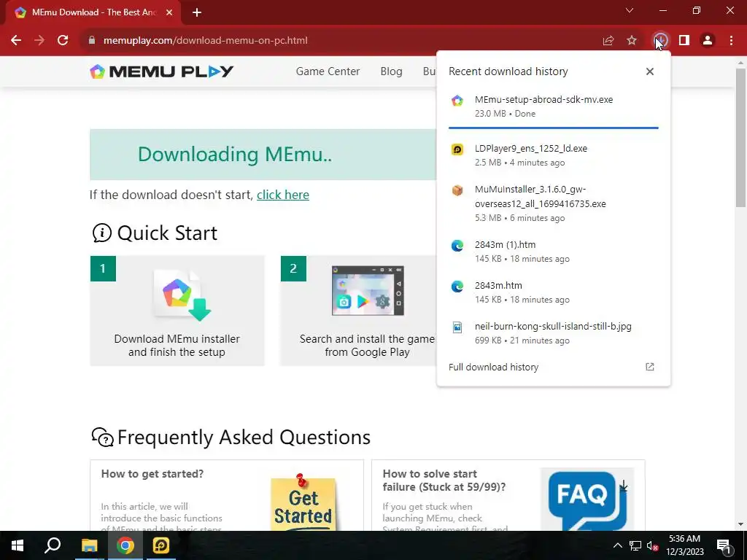Viewport: 747px width, 560px height.
Task: Switch to Chrome in the taskbar
Action: (x=125, y=545)
